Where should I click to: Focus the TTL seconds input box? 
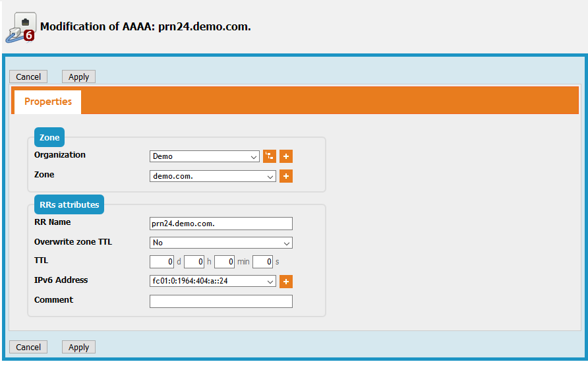tap(262, 262)
